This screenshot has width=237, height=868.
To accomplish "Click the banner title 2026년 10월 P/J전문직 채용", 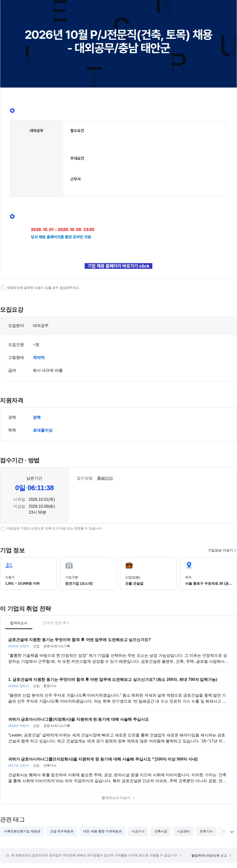I will point(118,41).
